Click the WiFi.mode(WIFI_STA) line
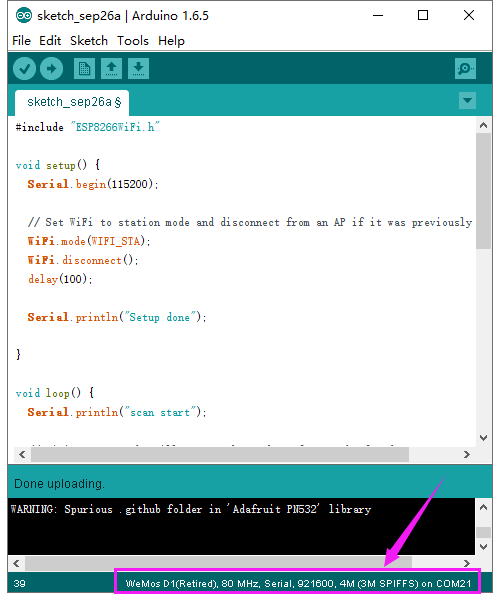The width and height of the screenshot is (500, 600). click(89, 241)
